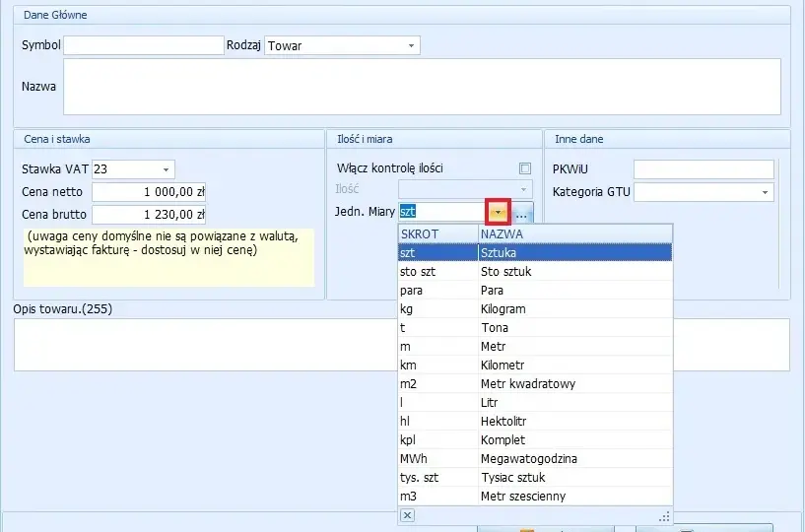Screen dimensions: 805x532
Task: Select the Litr unit row
Action: tap(535, 403)
